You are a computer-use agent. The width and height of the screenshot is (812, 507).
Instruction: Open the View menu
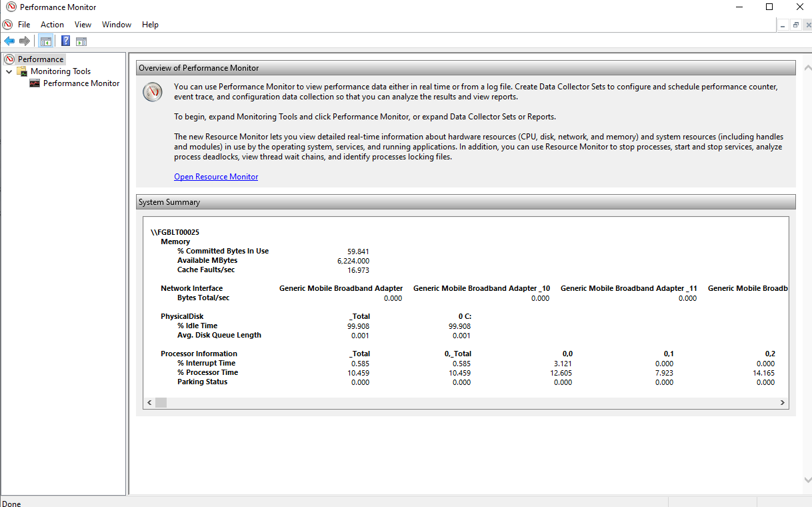coord(83,25)
